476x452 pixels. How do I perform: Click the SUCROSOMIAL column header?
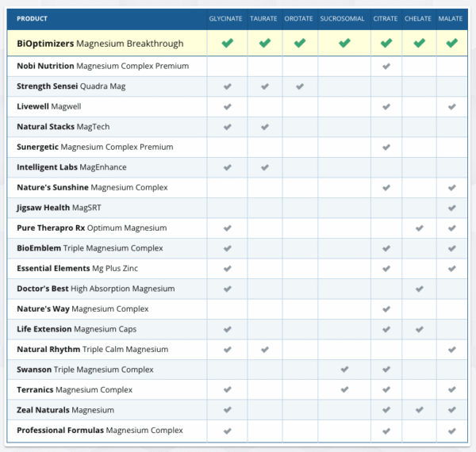(342, 19)
